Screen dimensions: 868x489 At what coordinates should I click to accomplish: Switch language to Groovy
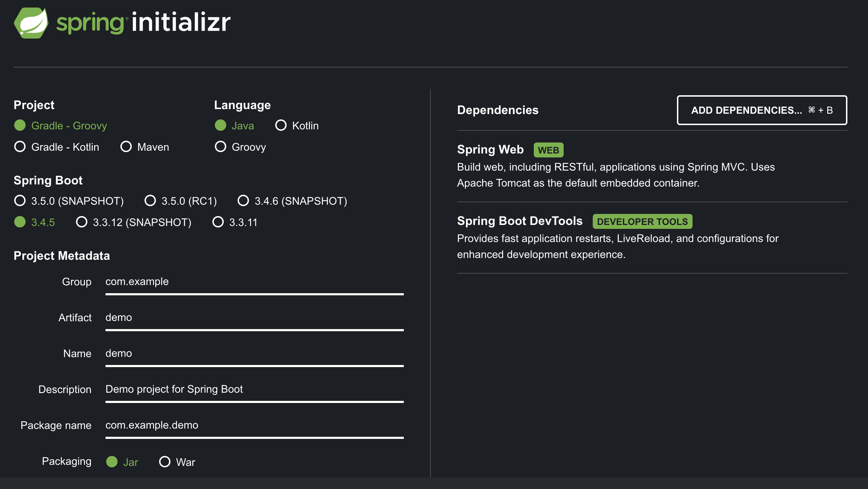240,147
